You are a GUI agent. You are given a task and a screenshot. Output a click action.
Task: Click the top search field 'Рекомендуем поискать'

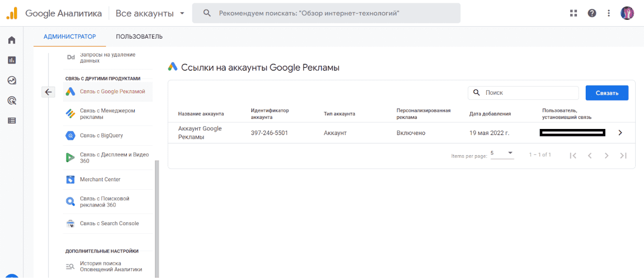click(x=326, y=13)
